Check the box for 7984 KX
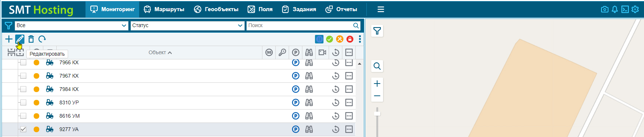 click(x=23, y=89)
